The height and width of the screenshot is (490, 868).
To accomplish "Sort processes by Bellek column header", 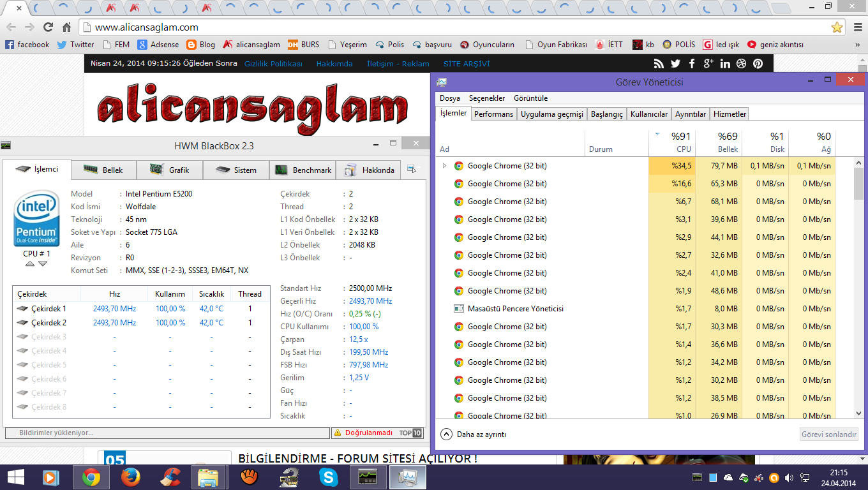I will coord(719,143).
